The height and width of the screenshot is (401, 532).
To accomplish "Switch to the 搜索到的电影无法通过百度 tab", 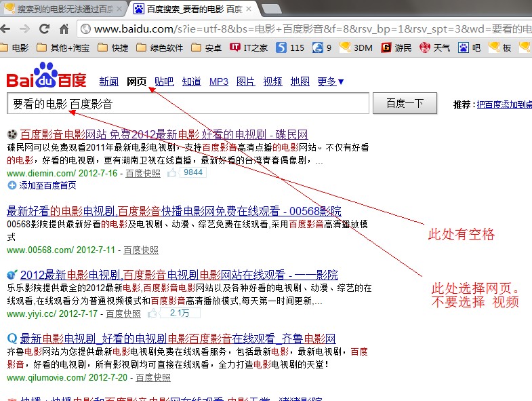I will [x=65, y=9].
